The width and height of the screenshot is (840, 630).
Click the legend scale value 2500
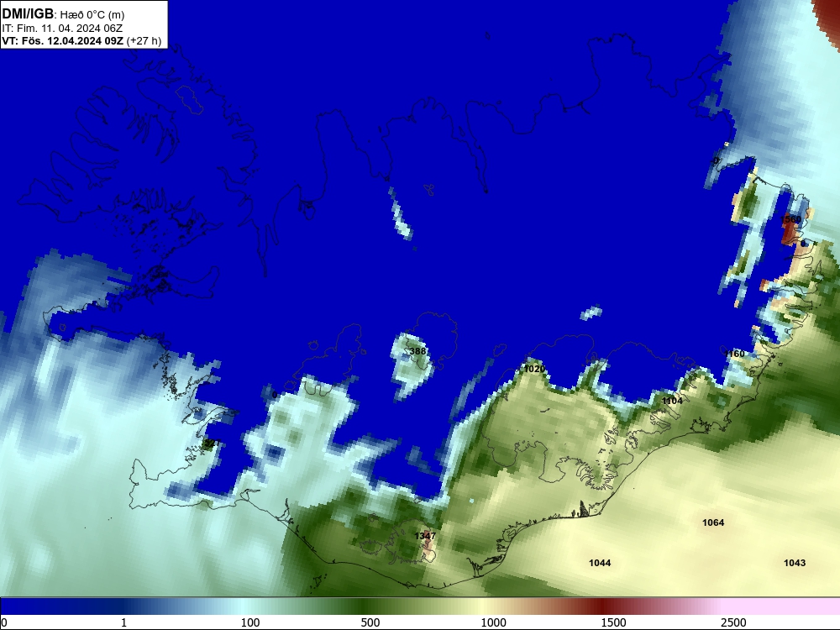(x=733, y=622)
